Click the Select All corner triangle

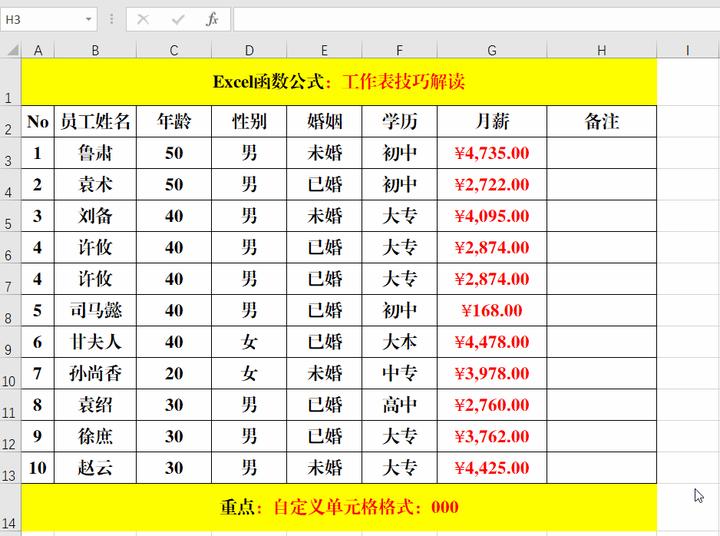(x=13, y=49)
